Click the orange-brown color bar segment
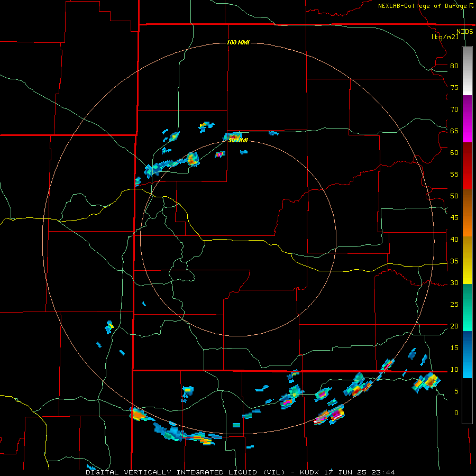Viewport: 476px width, 476px height. click(x=467, y=213)
